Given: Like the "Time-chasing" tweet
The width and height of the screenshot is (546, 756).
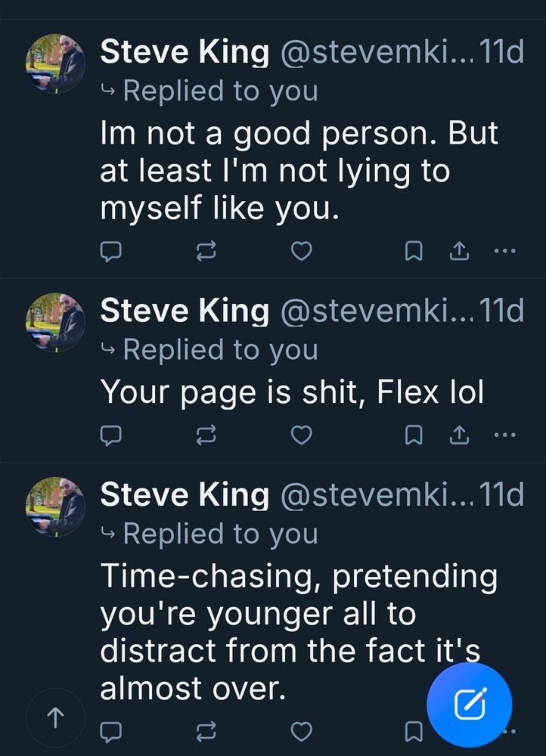Looking at the screenshot, I should (x=302, y=730).
